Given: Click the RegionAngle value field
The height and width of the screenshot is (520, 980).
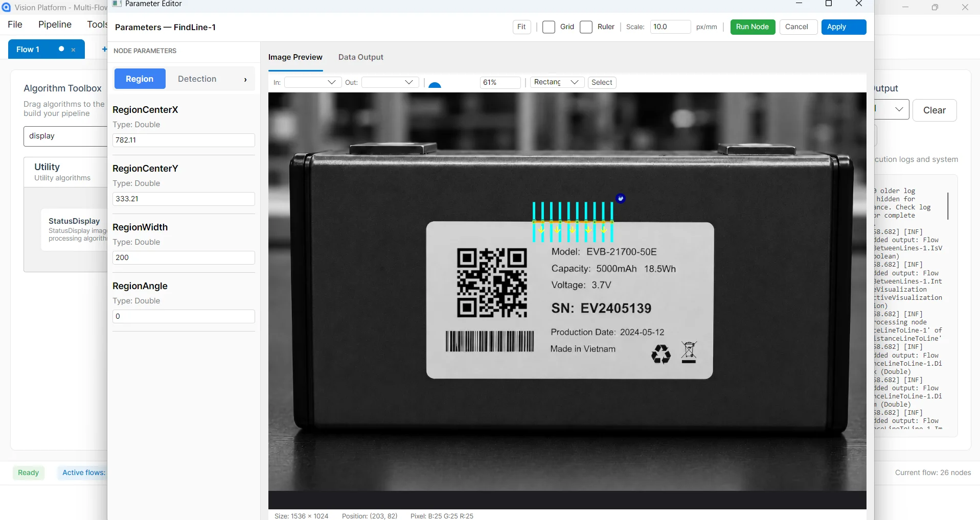Looking at the screenshot, I should pos(184,316).
